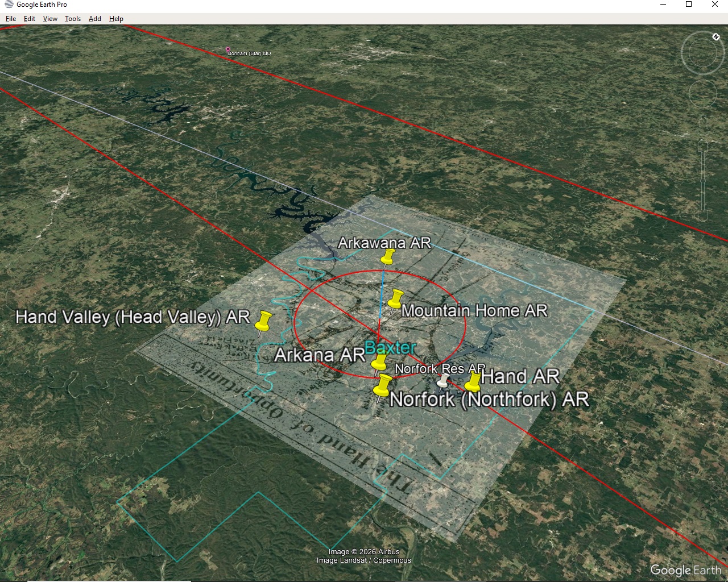This screenshot has height=582, width=728.
Task: Click the Hand Valley yellow pushpin
Action: (x=263, y=322)
